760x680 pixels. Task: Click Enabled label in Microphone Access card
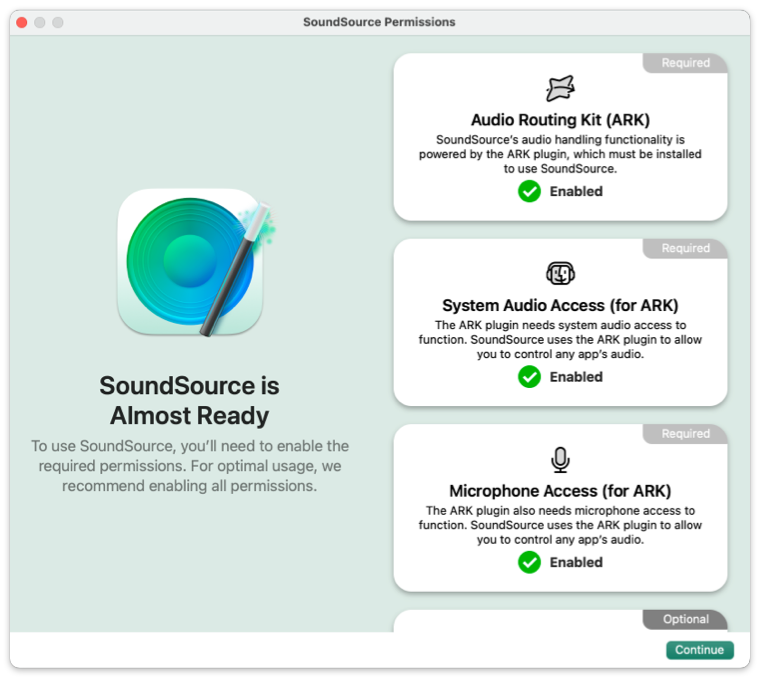576,563
